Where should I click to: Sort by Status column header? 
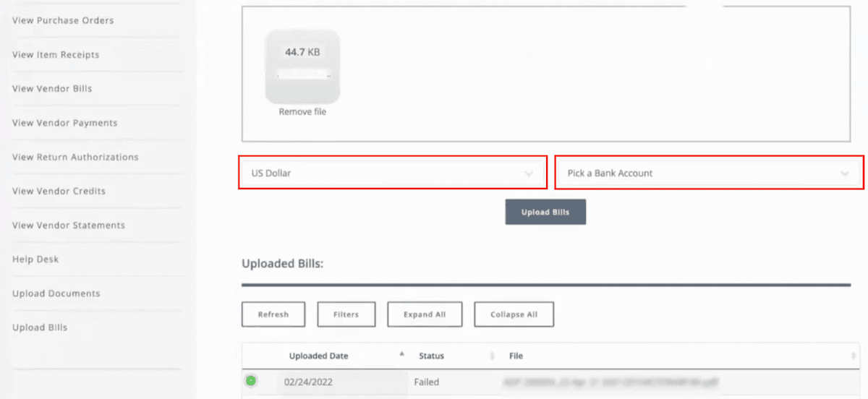(x=431, y=356)
